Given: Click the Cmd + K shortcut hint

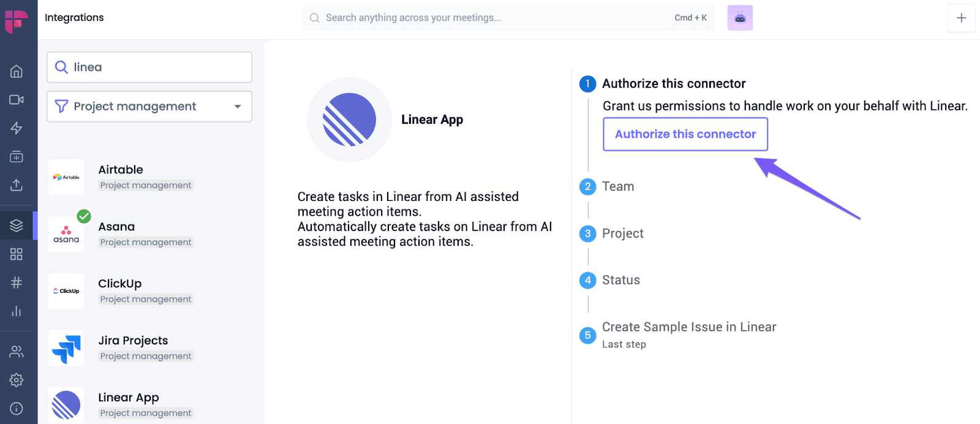Looking at the screenshot, I should [x=690, y=18].
